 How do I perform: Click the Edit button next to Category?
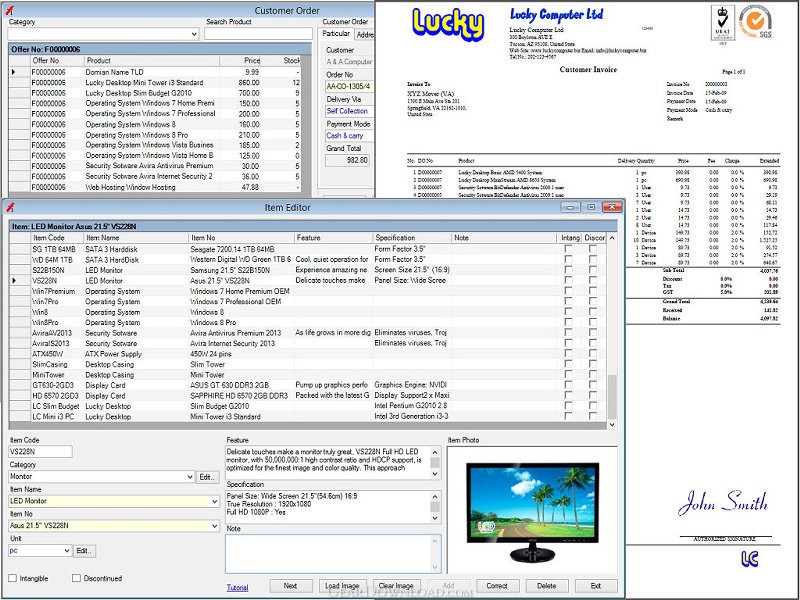point(208,477)
